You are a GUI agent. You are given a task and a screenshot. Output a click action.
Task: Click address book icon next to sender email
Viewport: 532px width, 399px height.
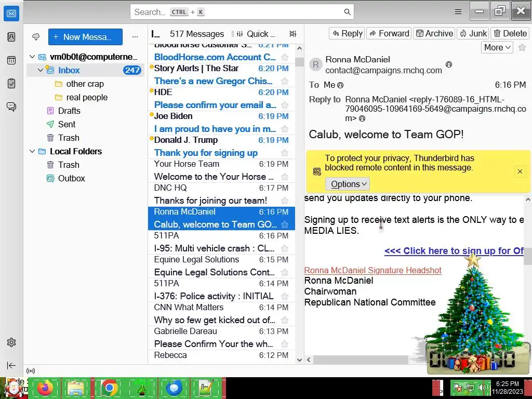448,64
